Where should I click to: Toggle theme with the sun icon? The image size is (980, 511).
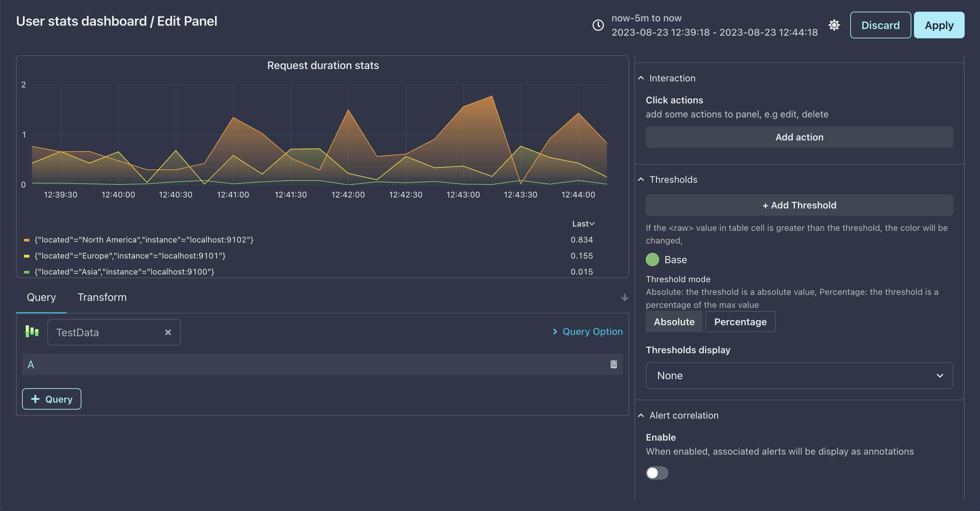[834, 25]
